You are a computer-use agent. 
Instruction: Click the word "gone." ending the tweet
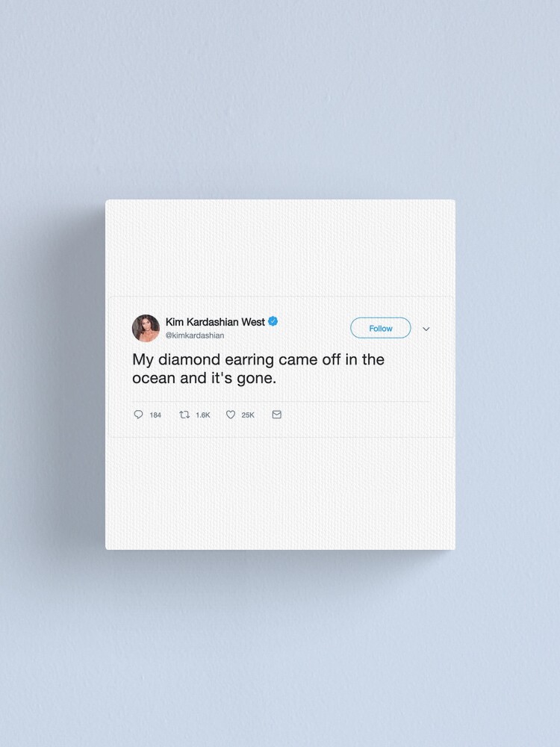click(x=257, y=379)
